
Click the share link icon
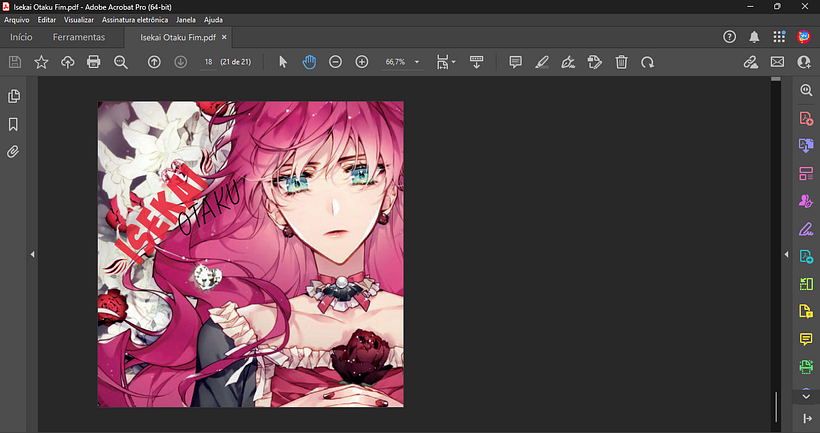[751, 62]
